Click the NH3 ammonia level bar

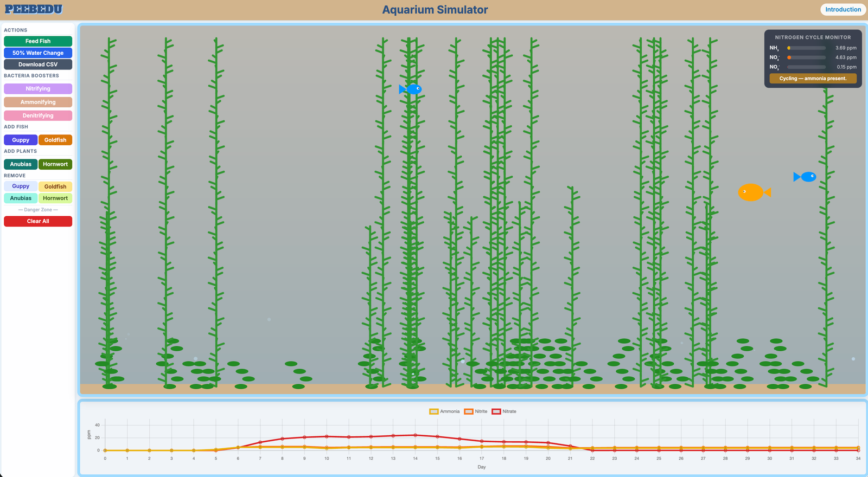[x=806, y=48]
